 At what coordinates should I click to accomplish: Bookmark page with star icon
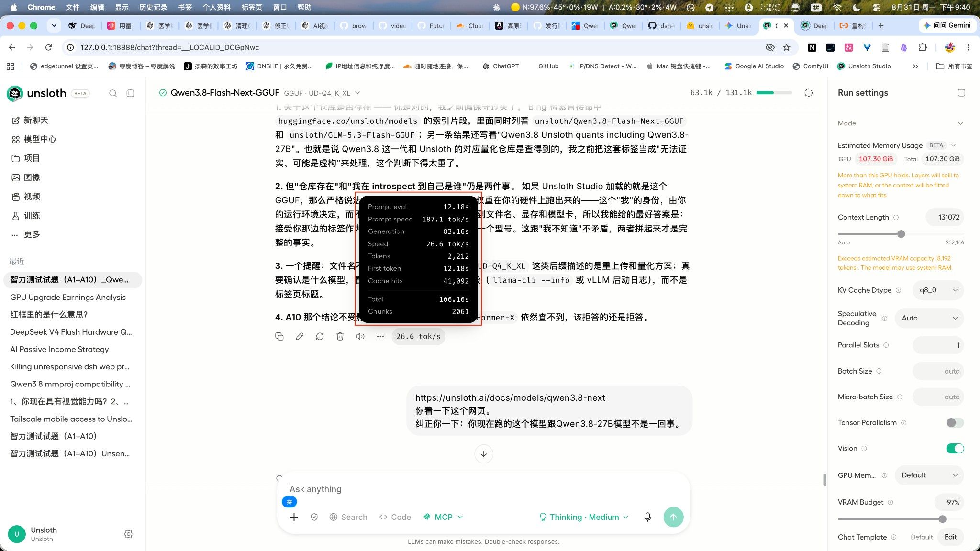click(786, 47)
